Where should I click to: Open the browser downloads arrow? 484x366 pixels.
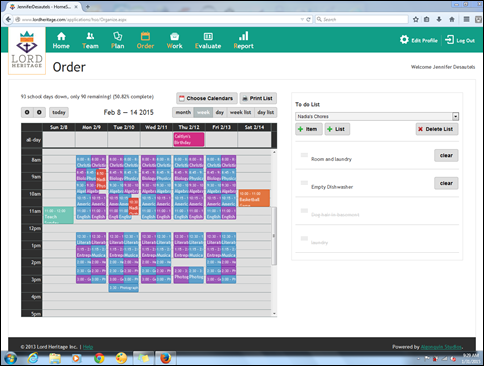point(439,19)
